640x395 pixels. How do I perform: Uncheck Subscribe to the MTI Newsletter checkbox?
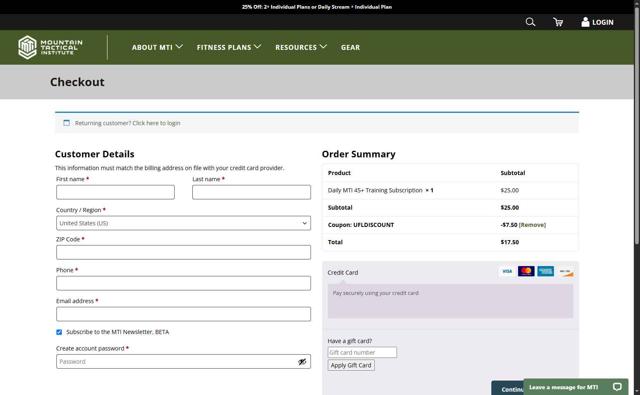coord(59,332)
